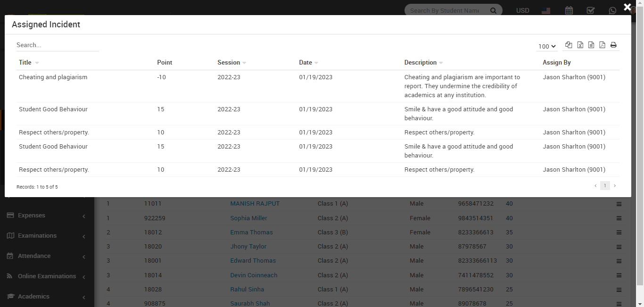Open the 100 records-per-page dropdown
644x307 pixels.
pos(547,46)
